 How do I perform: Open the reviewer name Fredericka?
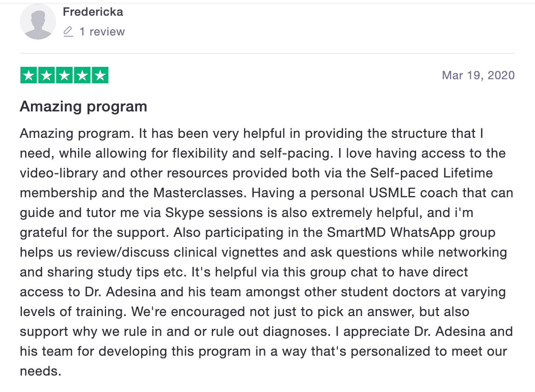[x=93, y=12]
